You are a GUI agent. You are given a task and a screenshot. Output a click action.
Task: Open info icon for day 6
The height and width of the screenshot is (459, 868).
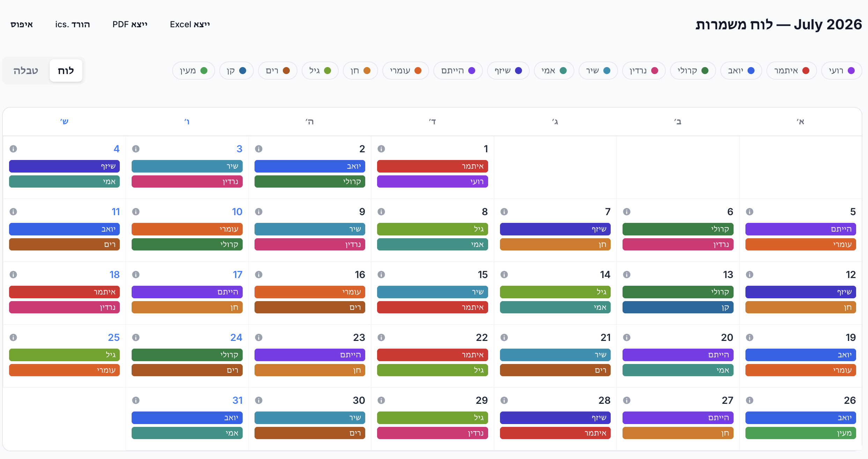pyautogui.click(x=627, y=212)
